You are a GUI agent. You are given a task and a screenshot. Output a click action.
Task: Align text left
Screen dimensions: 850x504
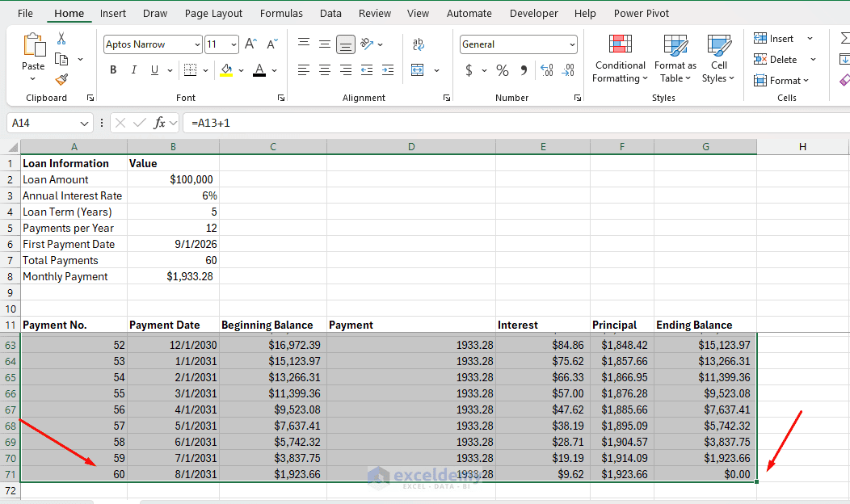[x=304, y=70]
